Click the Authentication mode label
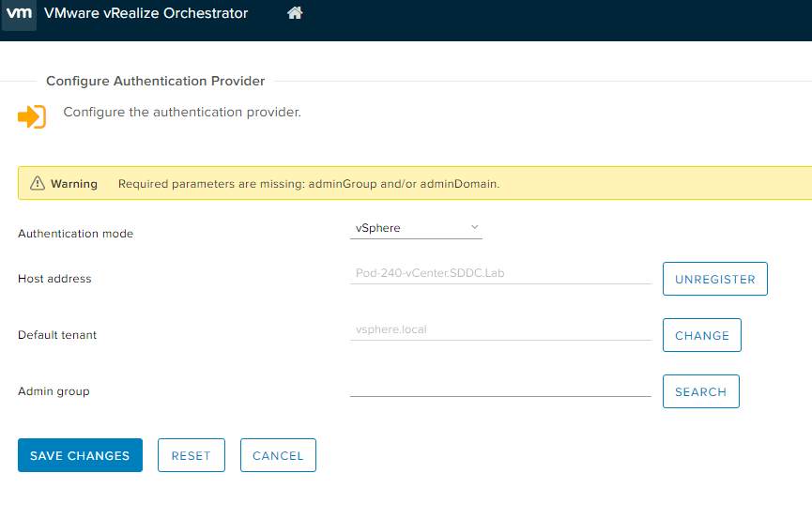812x519 pixels. pyautogui.click(x=76, y=234)
